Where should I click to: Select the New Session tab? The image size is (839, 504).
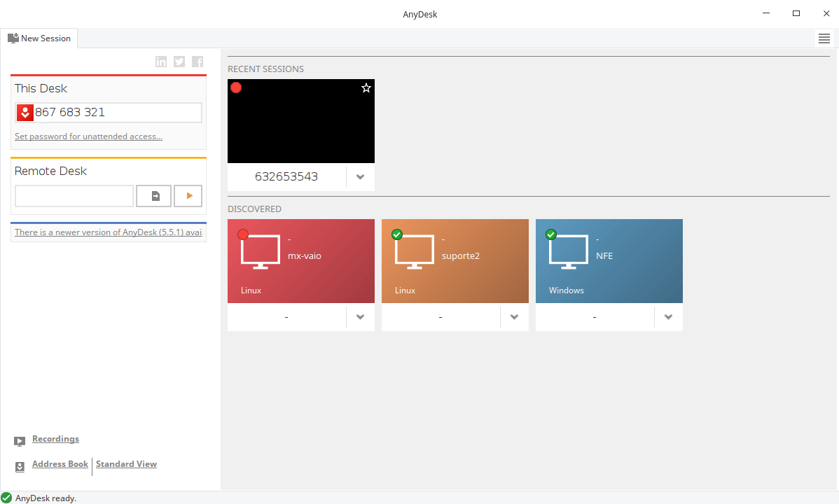click(x=39, y=38)
